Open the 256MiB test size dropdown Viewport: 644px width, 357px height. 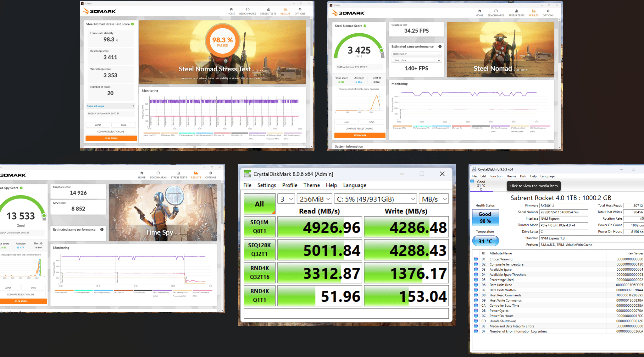pyautogui.click(x=314, y=199)
